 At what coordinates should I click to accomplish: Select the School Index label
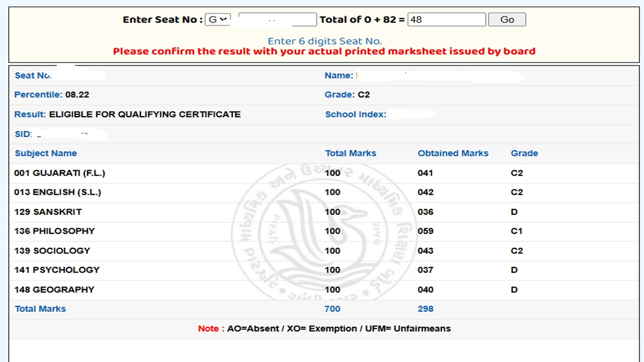(x=355, y=114)
